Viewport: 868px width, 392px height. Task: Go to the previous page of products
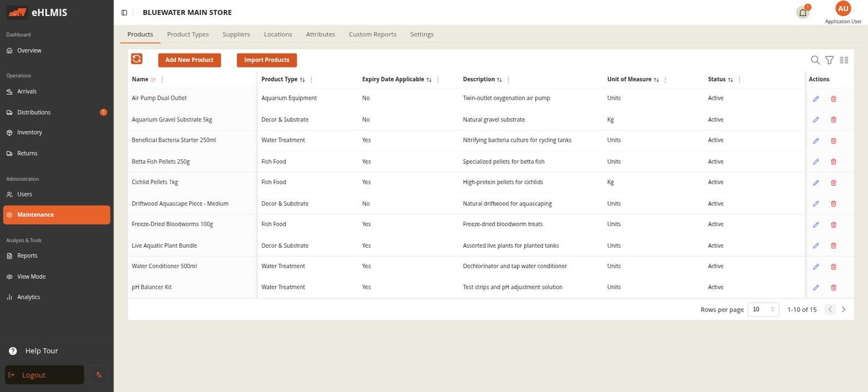[830, 309]
